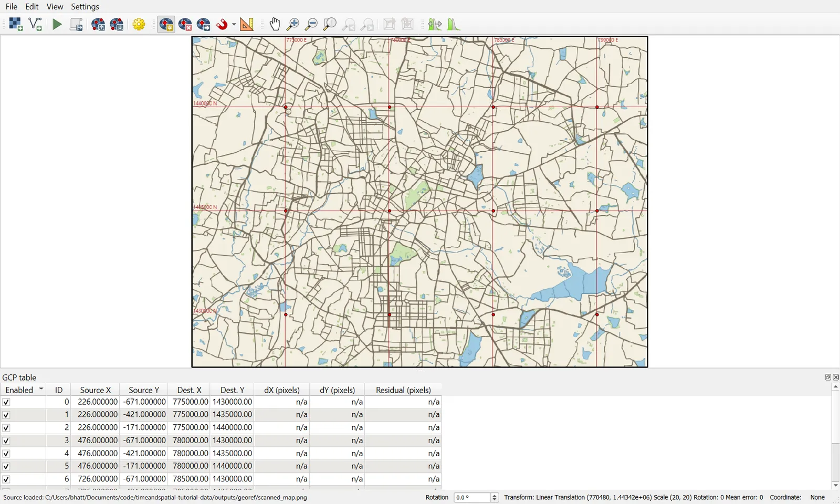Toggle snapping with the red magnet icon
This screenshot has width=840, height=504.
[223, 24]
